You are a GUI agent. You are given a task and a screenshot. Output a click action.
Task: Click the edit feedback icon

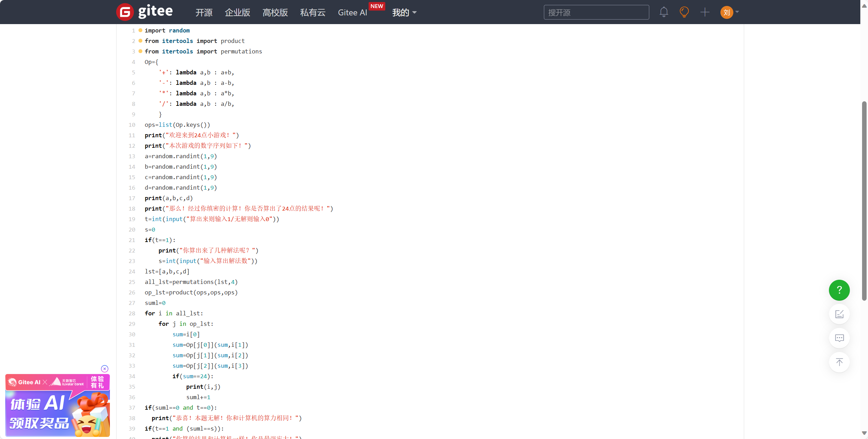pyautogui.click(x=839, y=314)
